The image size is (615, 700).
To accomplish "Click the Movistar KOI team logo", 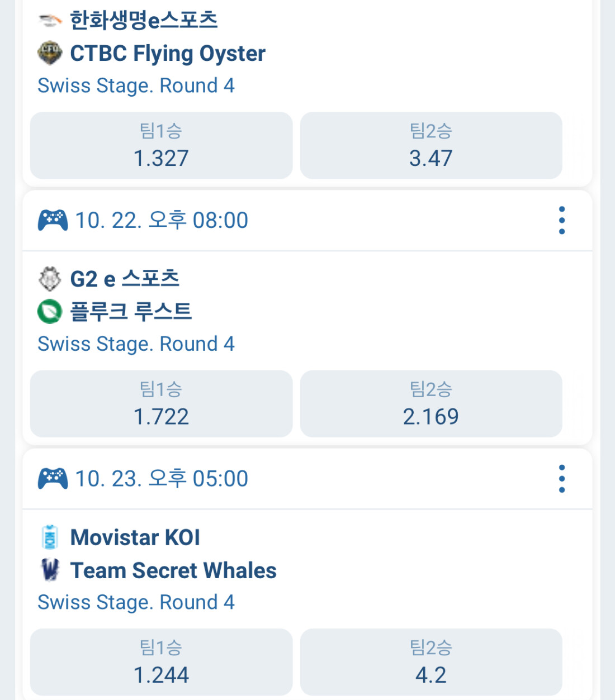I will [50, 537].
